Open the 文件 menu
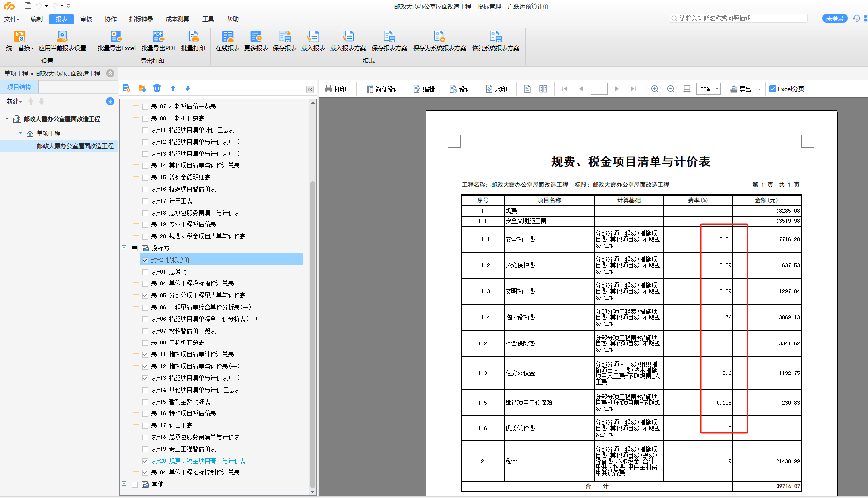The image size is (868, 498). click(12, 19)
